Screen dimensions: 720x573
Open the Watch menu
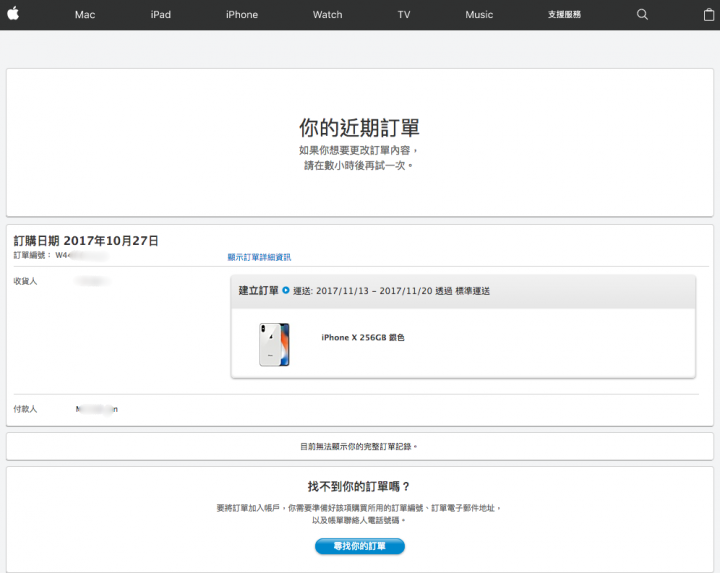[327, 15]
